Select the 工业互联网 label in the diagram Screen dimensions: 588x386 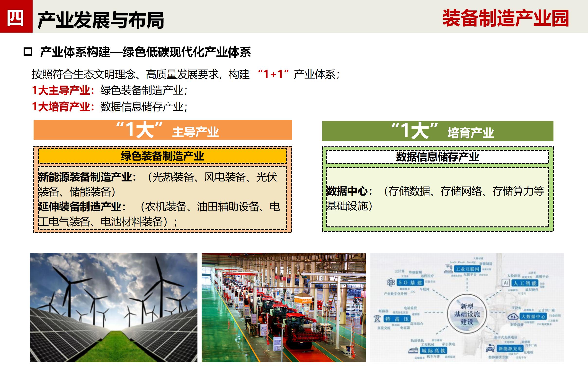[467, 269]
